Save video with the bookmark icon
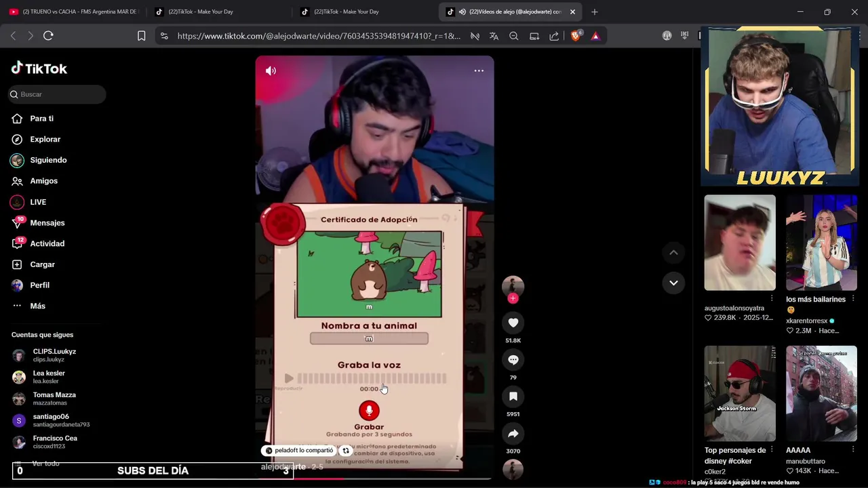 point(513,396)
